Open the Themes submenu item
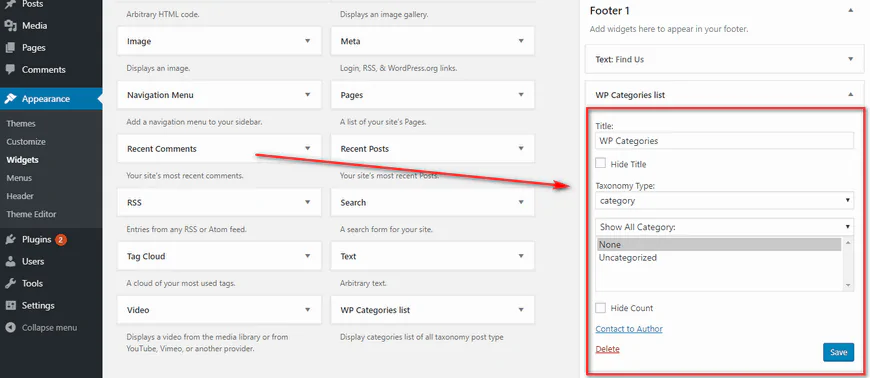The height and width of the screenshot is (378, 870). pos(21,124)
